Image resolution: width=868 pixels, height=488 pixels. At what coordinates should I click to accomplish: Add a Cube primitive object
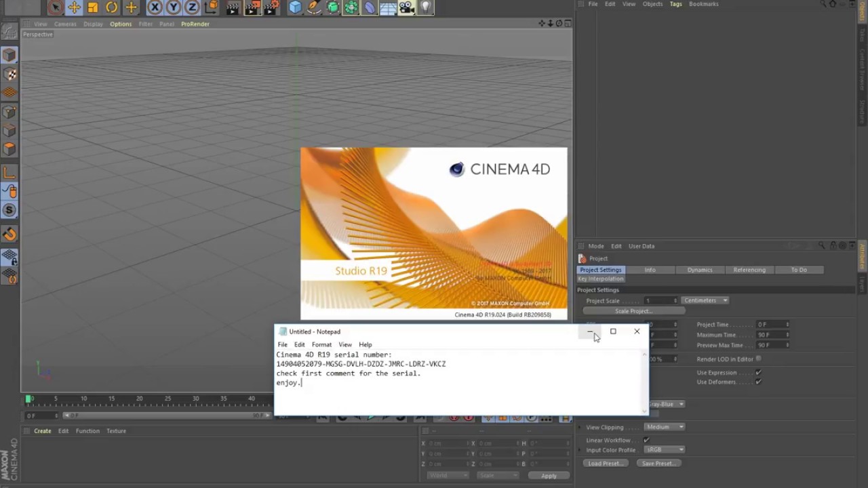tap(295, 7)
